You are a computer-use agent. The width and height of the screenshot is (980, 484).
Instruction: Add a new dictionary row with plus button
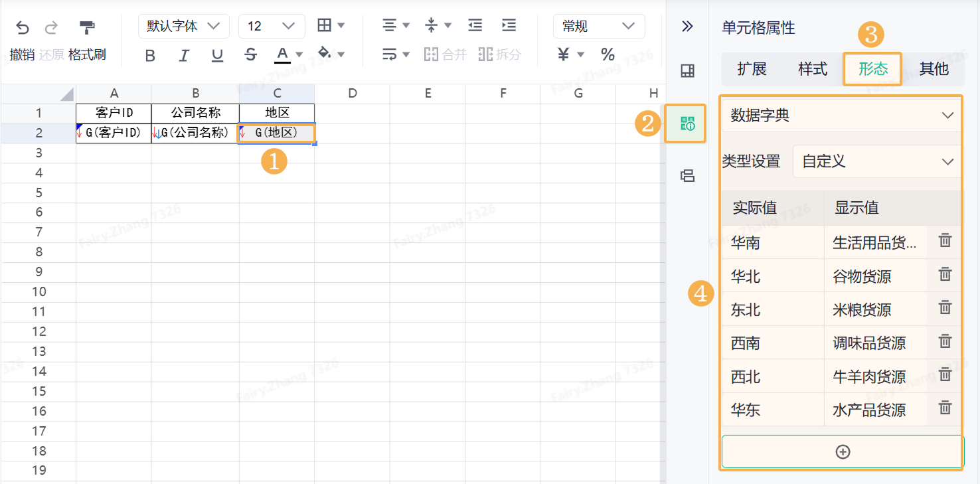tap(843, 451)
